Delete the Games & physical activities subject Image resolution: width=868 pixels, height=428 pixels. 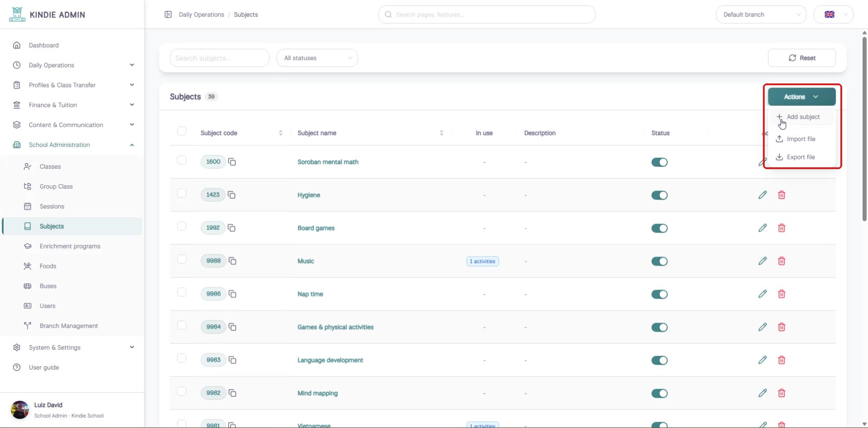coord(781,327)
